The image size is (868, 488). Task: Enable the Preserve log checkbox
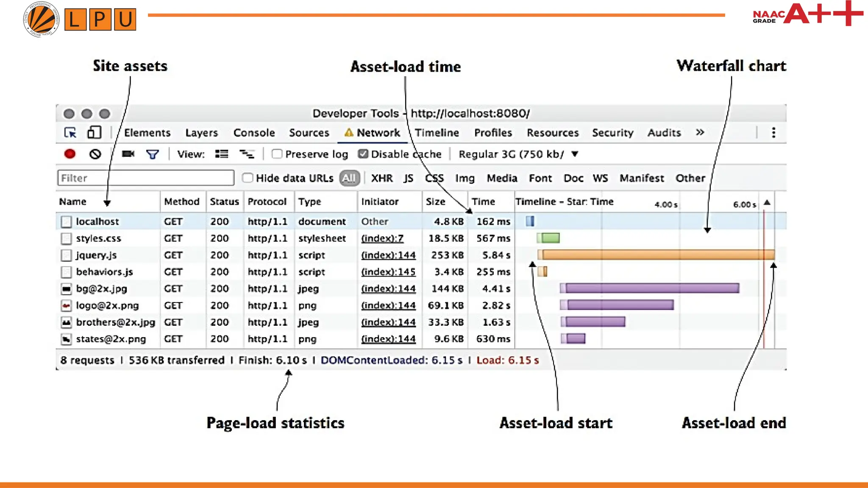click(x=277, y=154)
